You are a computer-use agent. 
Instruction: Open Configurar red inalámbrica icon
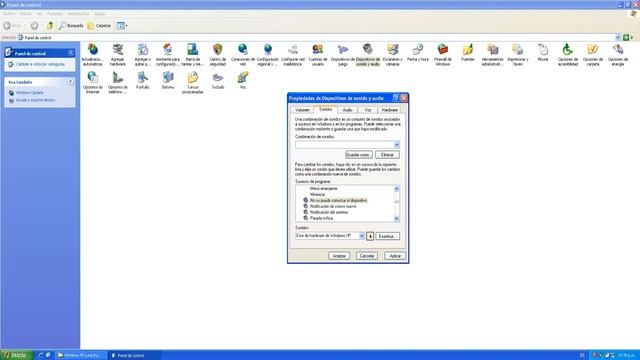[293, 54]
